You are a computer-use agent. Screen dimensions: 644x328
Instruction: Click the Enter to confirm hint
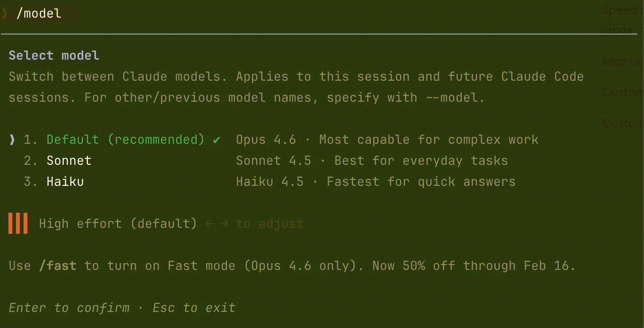click(x=69, y=308)
